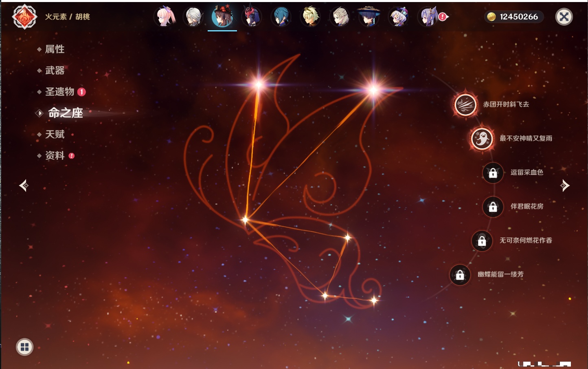Viewport: 588px width, 369px height.
Task: Click the 无可奈何燃花作香 label
Action: tap(526, 240)
